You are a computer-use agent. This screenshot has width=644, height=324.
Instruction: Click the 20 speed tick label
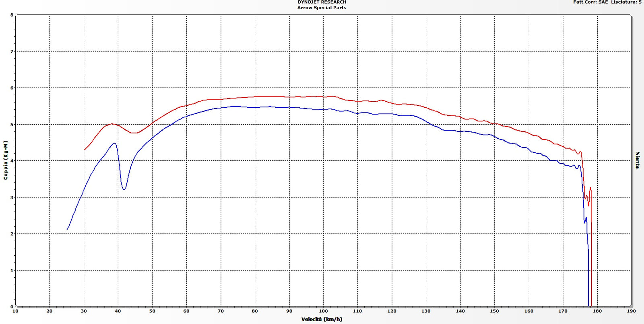pos(50,311)
